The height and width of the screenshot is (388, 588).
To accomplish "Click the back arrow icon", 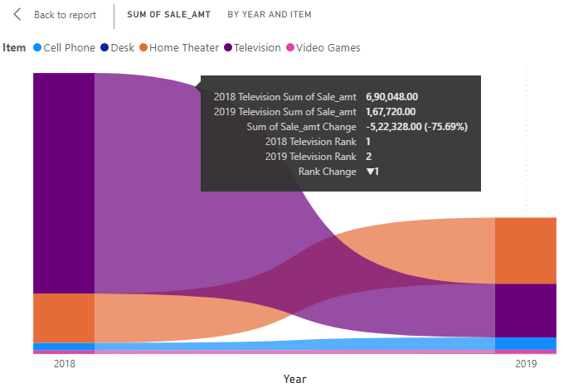I will coord(17,15).
